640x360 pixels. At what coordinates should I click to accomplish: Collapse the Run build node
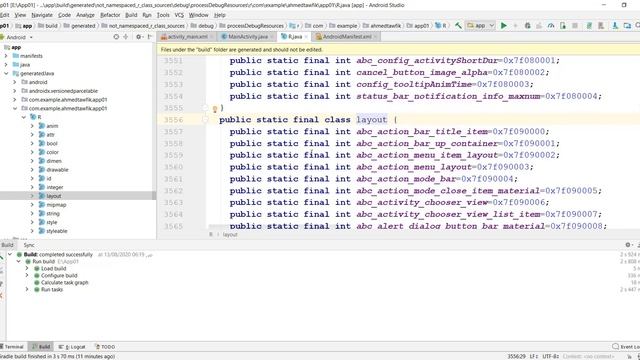pos(18,261)
